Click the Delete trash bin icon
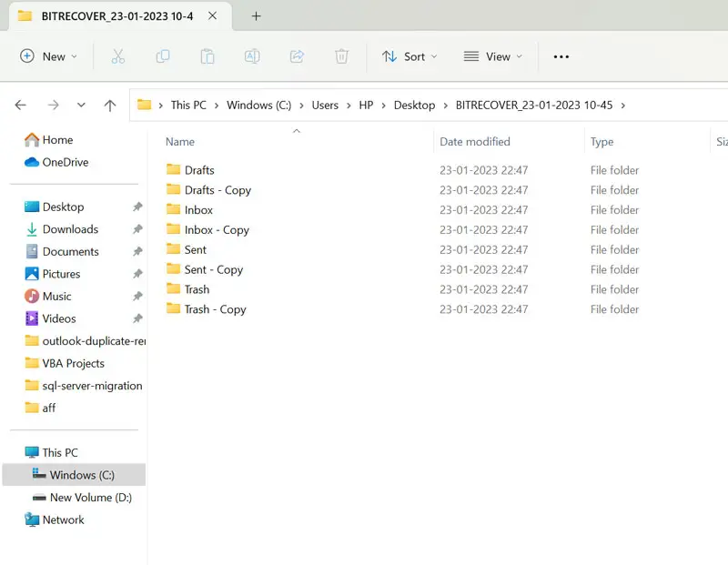Screen dimensions: 728x565 coord(341,56)
